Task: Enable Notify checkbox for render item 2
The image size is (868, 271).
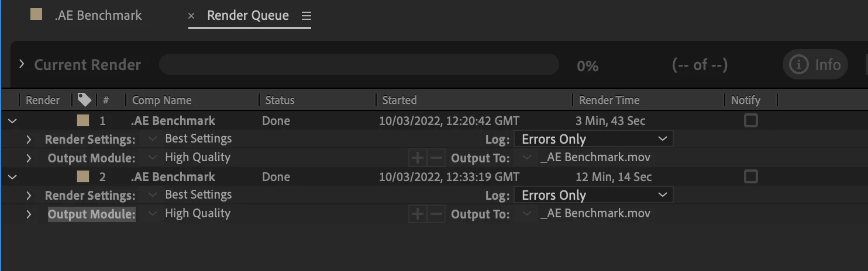Action: click(750, 176)
